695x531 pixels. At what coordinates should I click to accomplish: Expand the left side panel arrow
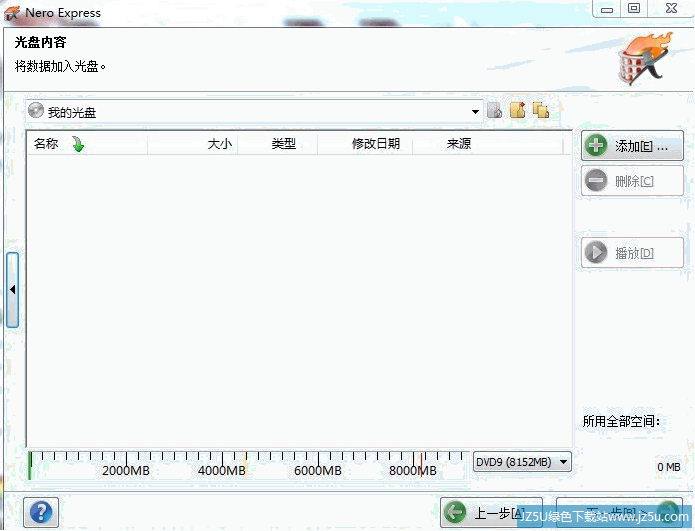click(13, 290)
